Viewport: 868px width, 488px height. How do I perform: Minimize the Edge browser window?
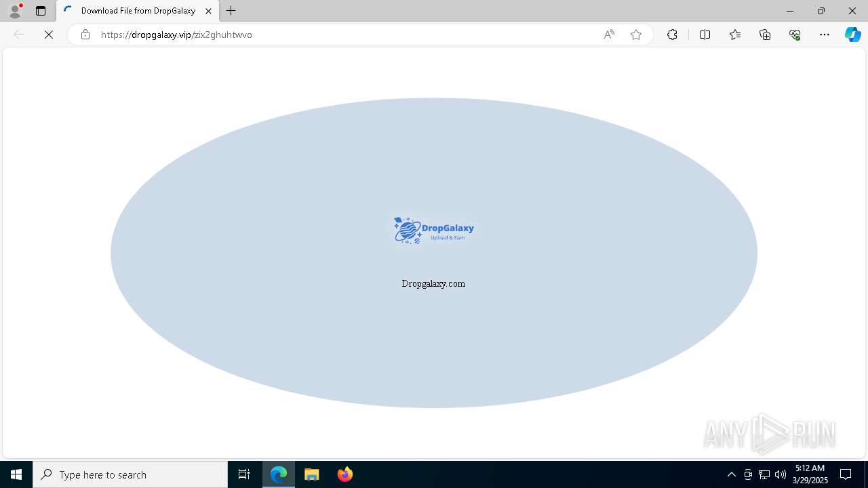pos(789,11)
